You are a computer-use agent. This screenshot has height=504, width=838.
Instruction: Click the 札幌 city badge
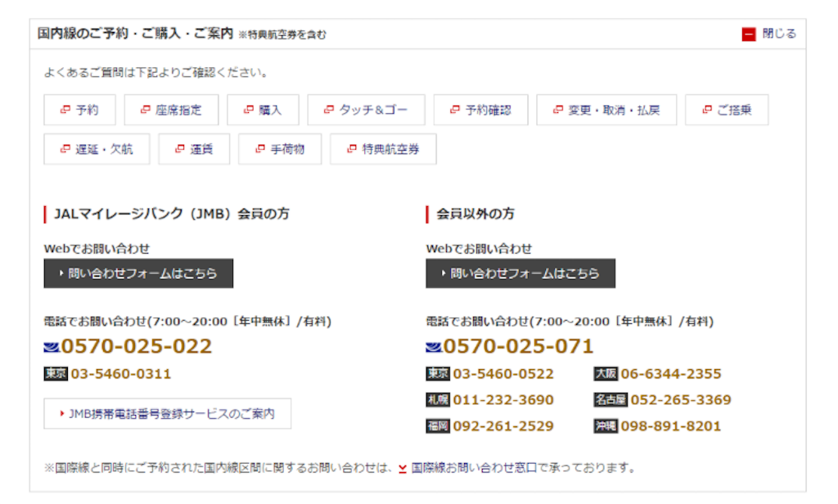point(438,400)
